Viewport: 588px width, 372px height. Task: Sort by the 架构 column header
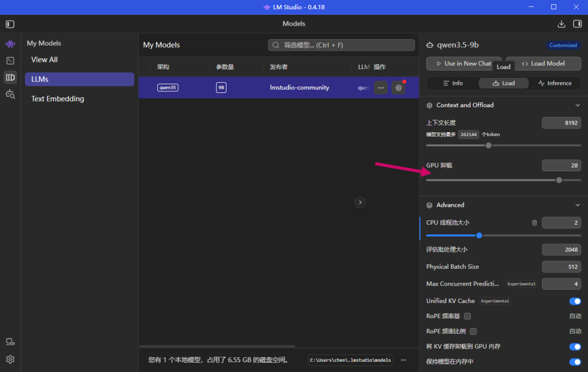(163, 67)
